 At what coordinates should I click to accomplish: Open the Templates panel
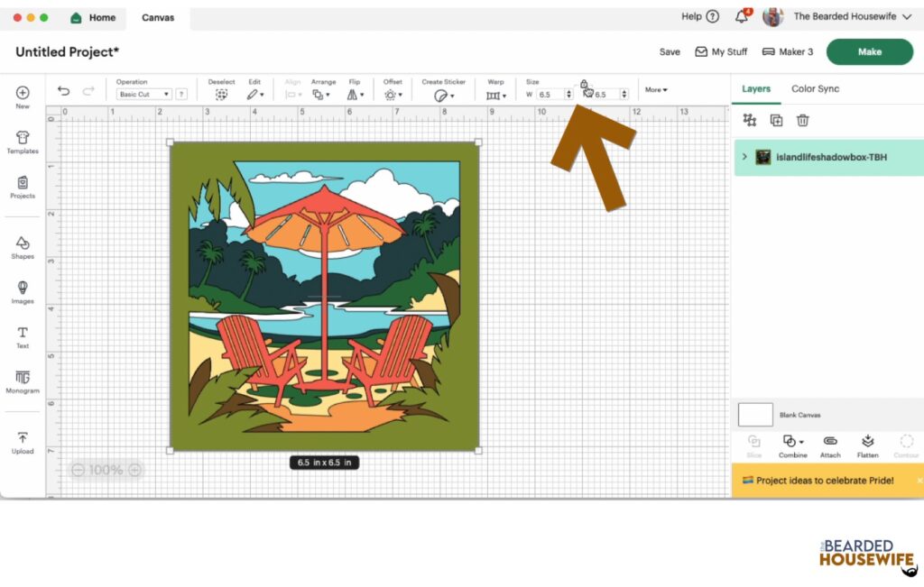(x=23, y=142)
